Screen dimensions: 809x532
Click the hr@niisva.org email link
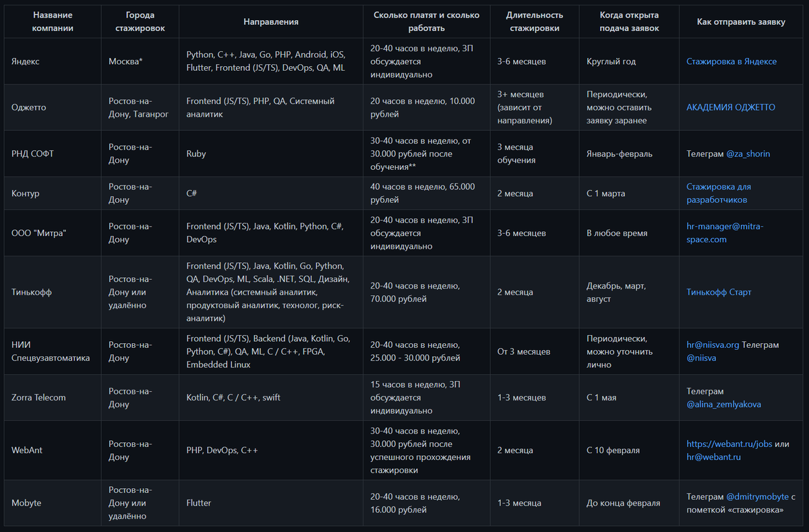[x=713, y=345]
